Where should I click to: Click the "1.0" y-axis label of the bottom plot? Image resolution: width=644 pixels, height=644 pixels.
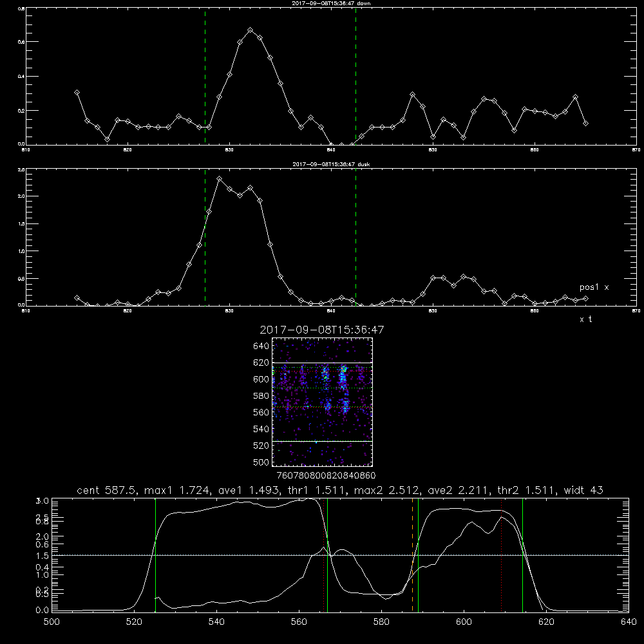(x=43, y=574)
